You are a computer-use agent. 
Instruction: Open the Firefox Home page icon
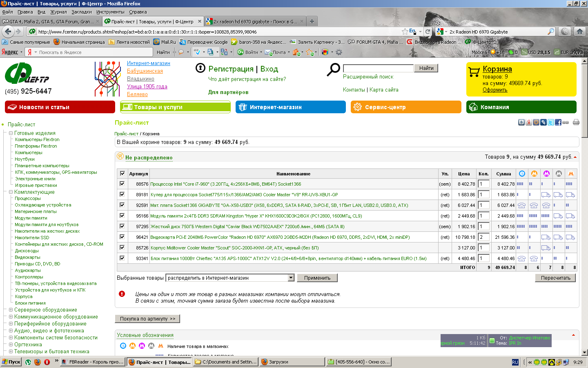tap(580, 31)
